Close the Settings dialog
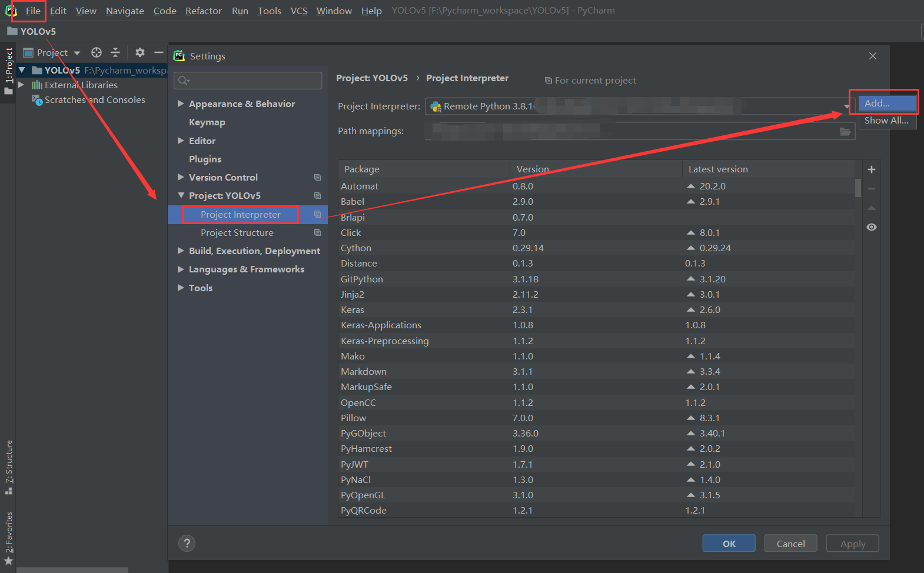Screen dimensions: 924x573 click(x=873, y=56)
